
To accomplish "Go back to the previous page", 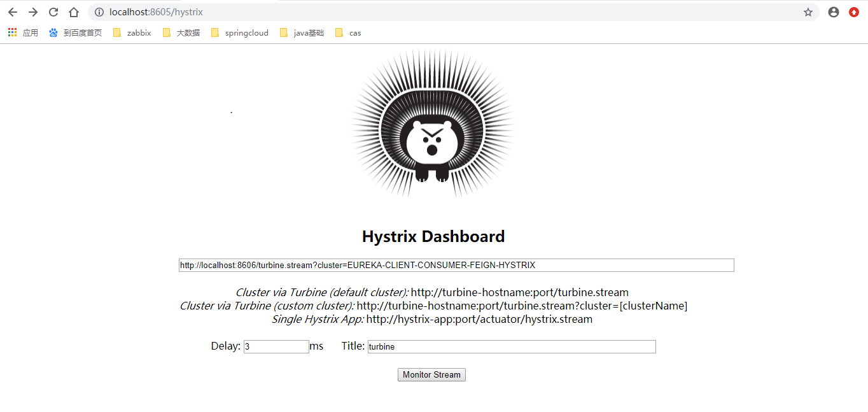I will 12,12.
